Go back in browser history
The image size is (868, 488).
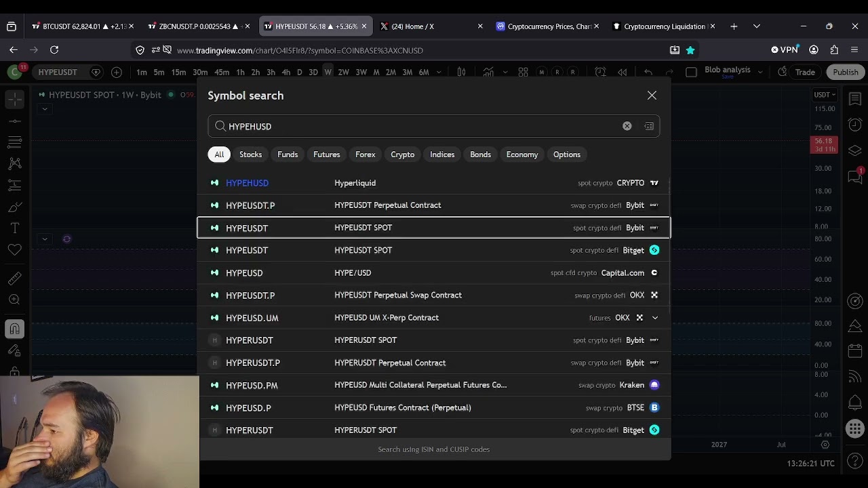[14, 49]
